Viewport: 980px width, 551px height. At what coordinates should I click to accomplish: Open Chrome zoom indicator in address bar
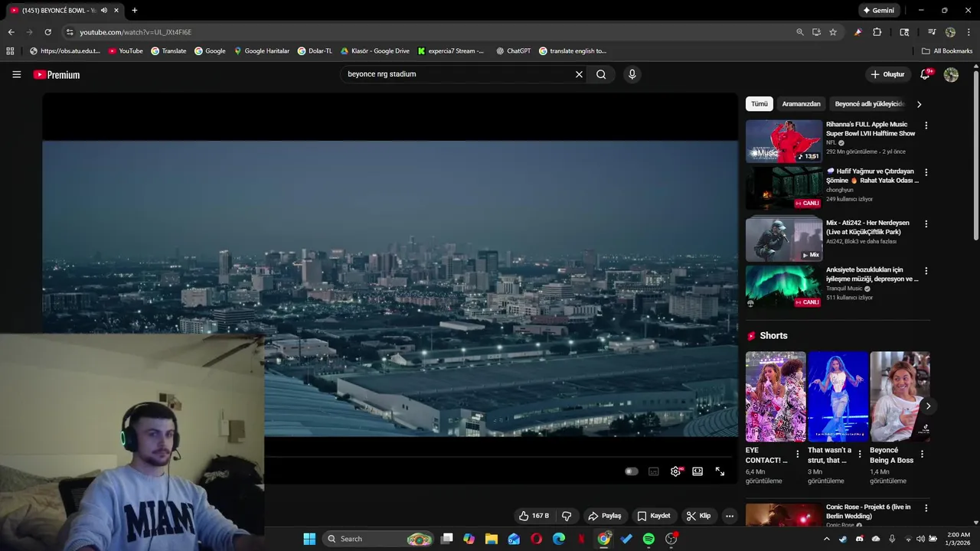800,32
